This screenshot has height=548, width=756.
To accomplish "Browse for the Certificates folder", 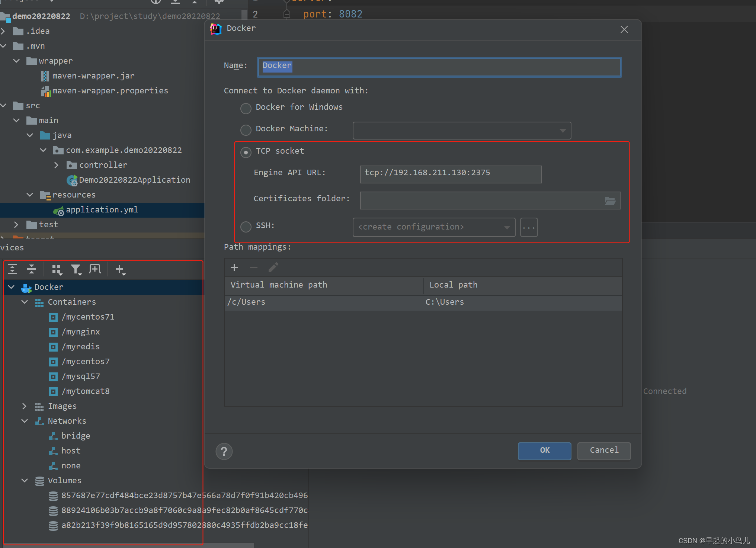I will pos(610,201).
